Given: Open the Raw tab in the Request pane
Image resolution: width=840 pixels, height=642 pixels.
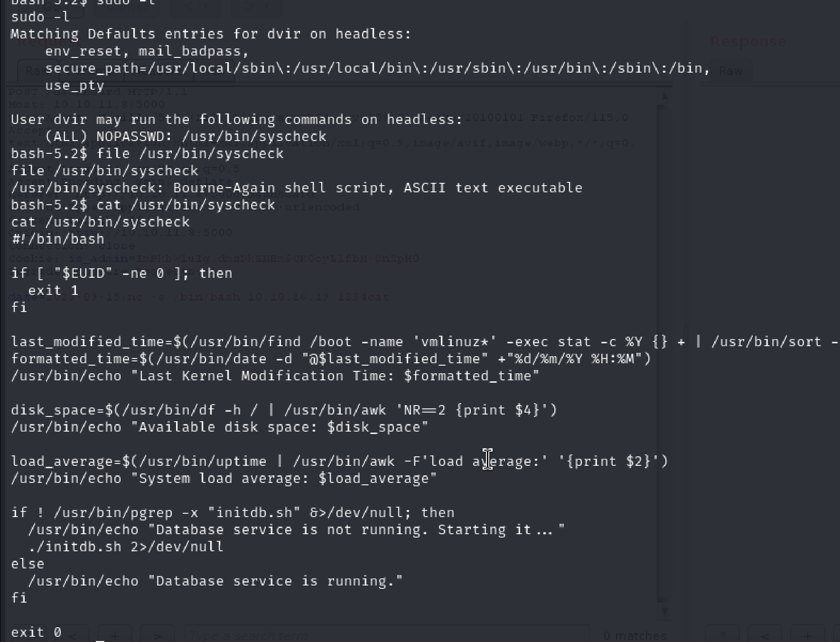Looking at the screenshot, I should tap(37, 71).
